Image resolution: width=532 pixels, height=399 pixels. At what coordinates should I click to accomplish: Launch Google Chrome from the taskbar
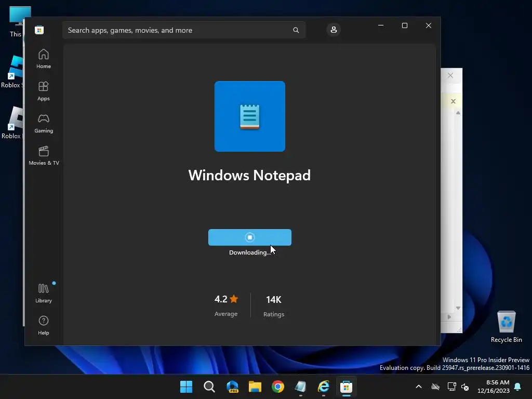click(278, 387)
